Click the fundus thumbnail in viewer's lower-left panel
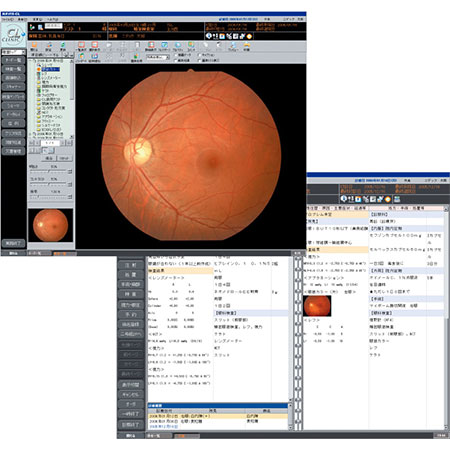Viewport: 450px width, 450px height. (x=50, y=225)
